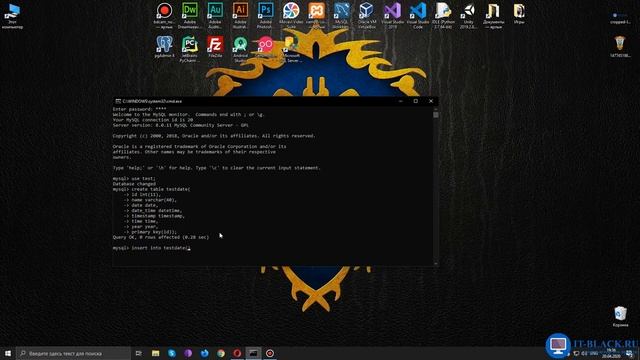
Task: Click scrollbar down arrow in cmd window
Action: (436, 264)
